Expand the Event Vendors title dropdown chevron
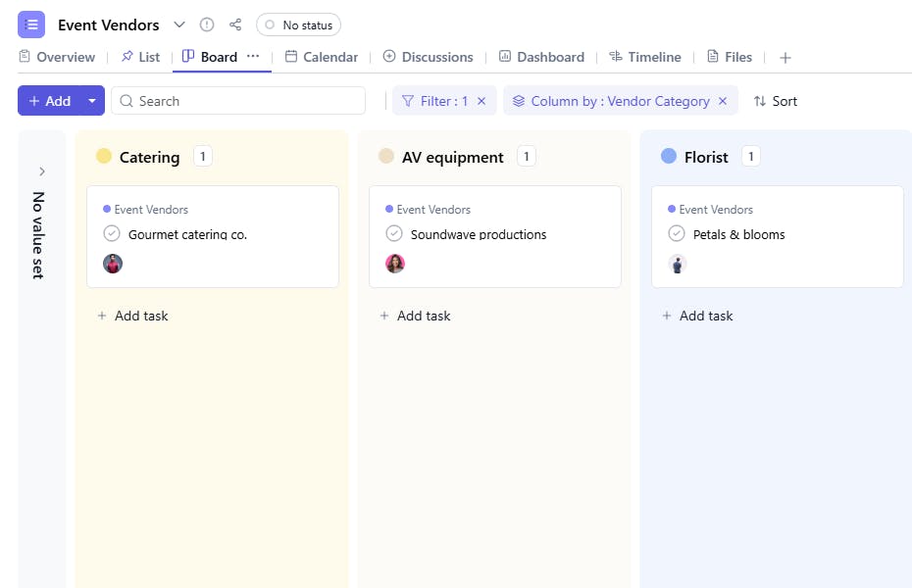This screenshot has height=588, width=912. tap(178, 24)
